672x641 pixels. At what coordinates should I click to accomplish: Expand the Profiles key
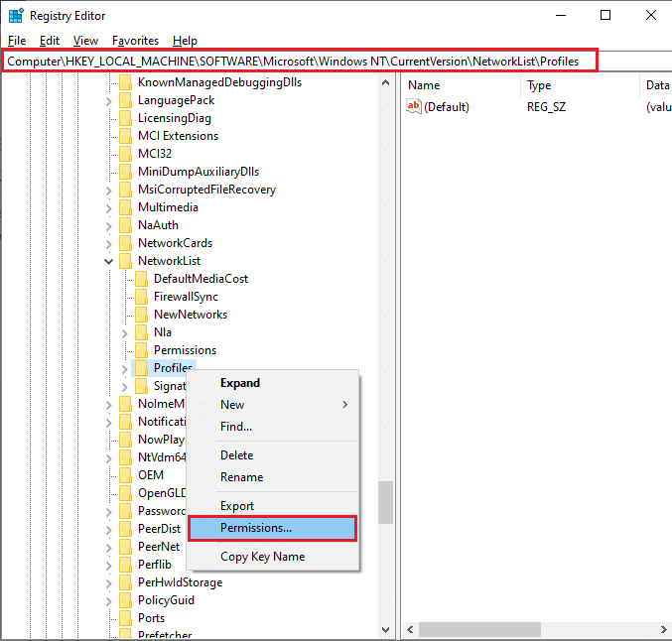pyautogui.click(x=125, y=369)
